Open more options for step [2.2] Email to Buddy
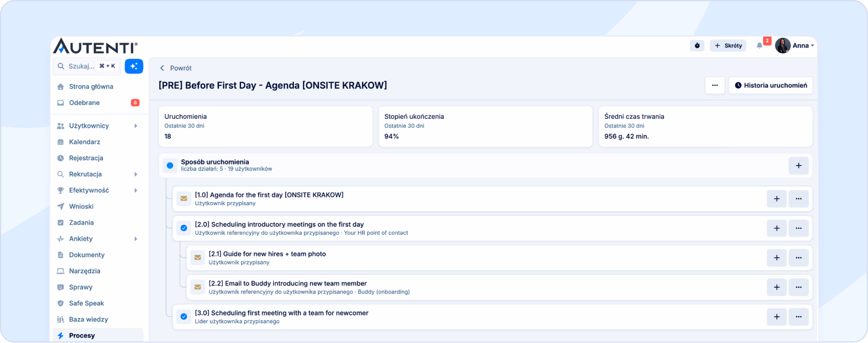Screen dimensions: 868x343 pos(799,287)
